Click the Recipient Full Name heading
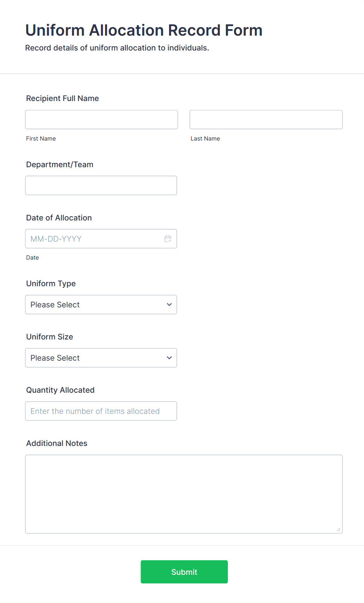The image size is (364, 603). (x=62, y=98)
